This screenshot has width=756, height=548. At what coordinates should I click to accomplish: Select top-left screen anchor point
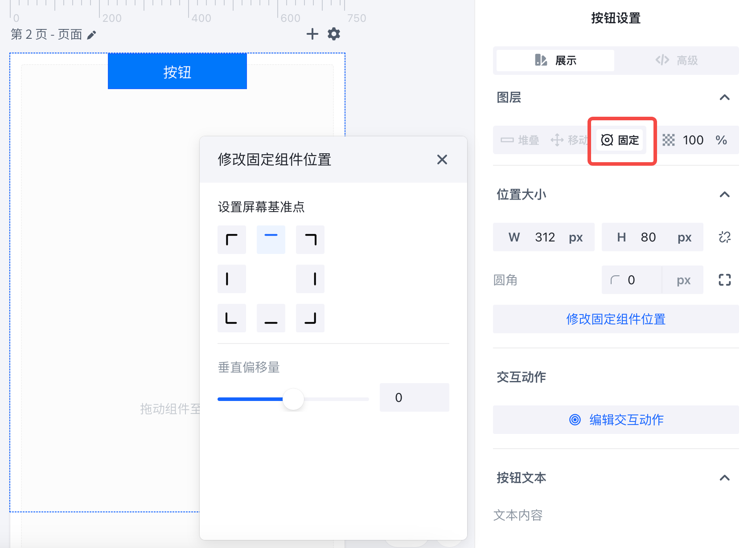pos(232,240)
